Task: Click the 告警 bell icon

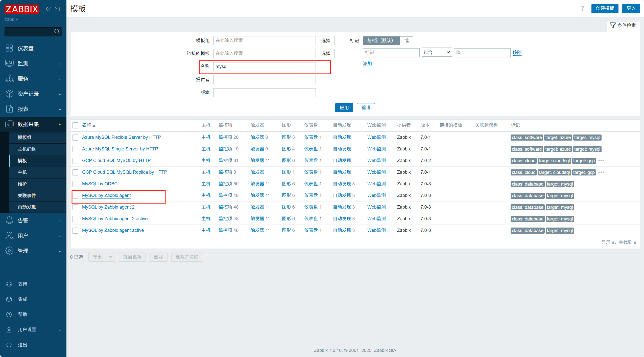Action: coord(9,220)
